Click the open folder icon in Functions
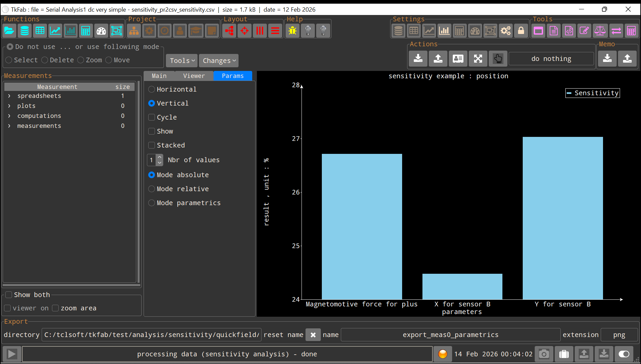The width and height of the screenshot is (641, 364). (x=9, y=31)
